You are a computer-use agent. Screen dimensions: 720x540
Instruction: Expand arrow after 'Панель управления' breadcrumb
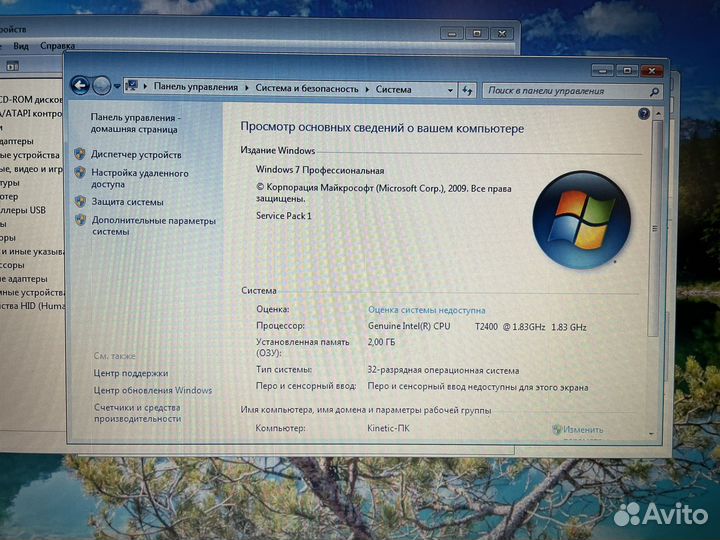point(247,88)
